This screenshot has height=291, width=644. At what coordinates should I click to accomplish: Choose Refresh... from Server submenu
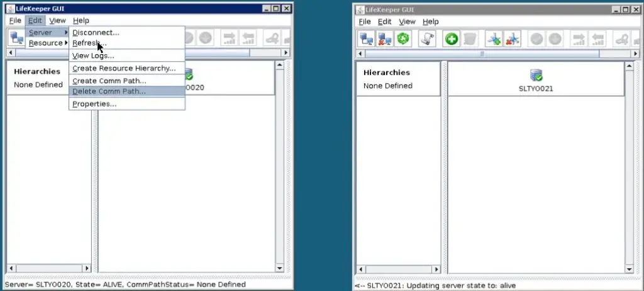(x=127, y=43)
